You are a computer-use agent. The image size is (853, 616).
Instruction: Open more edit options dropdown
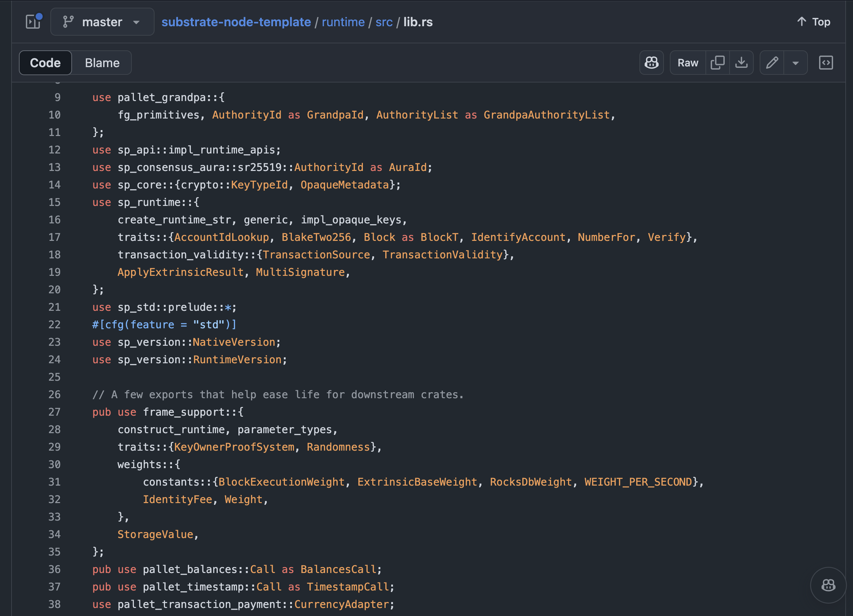coord(795,63)
